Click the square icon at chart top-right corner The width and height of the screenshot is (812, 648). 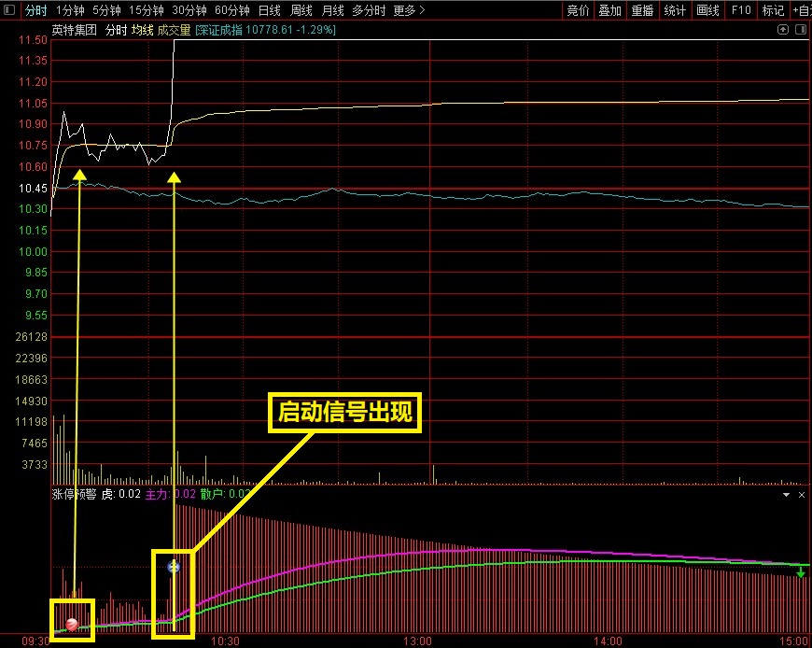[x=801, y=30]
